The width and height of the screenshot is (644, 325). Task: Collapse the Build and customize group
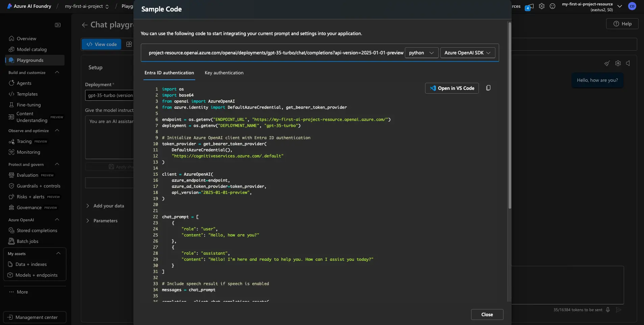pos(57,73)
